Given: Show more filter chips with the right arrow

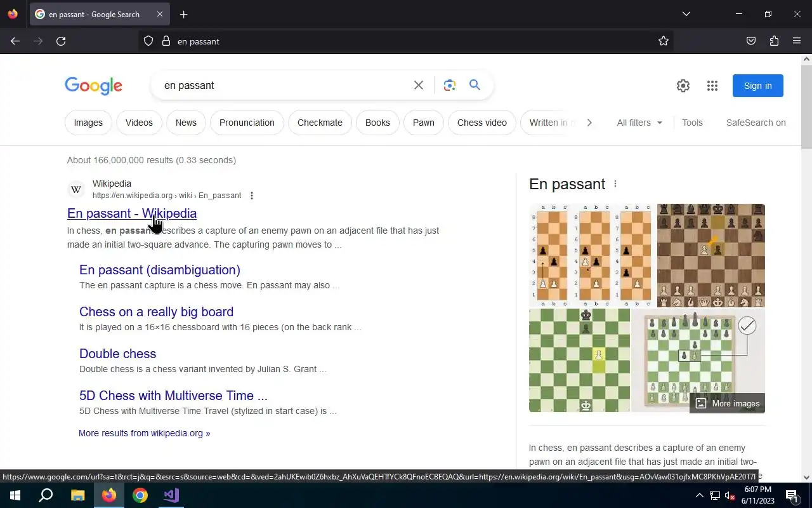Looking at the screenshot, I should [589, 123].
